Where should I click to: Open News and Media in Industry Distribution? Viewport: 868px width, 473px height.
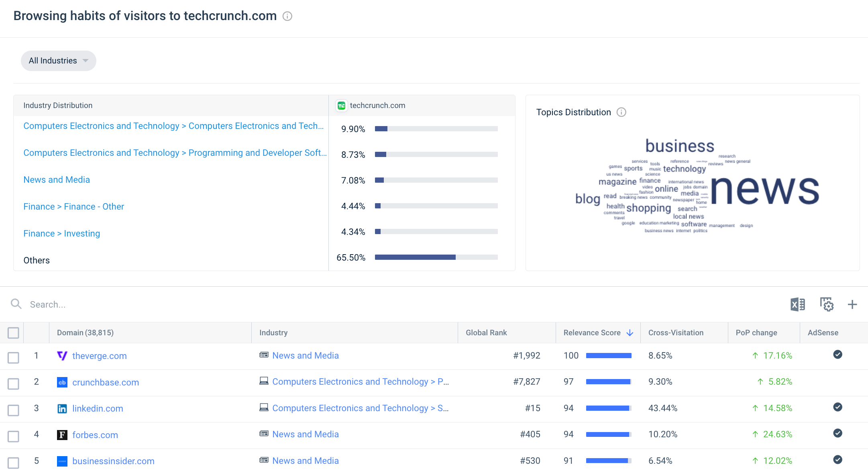point(57,180)
